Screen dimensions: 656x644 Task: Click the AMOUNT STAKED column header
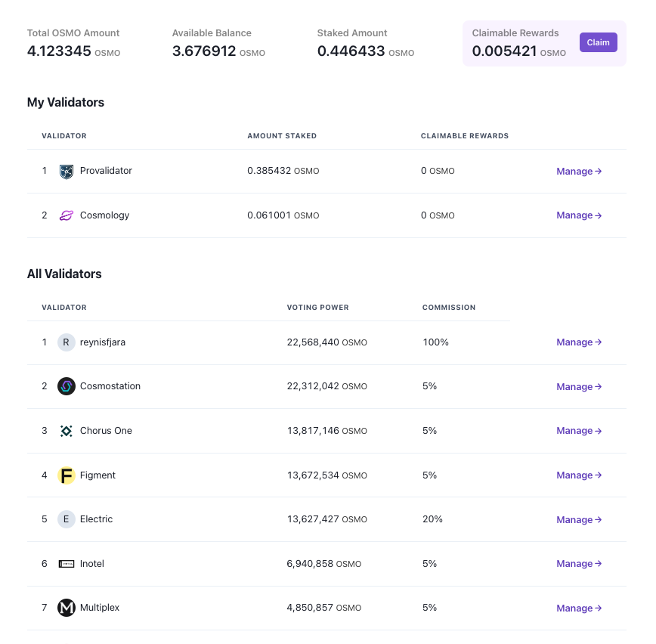click(x=282, y=136)
